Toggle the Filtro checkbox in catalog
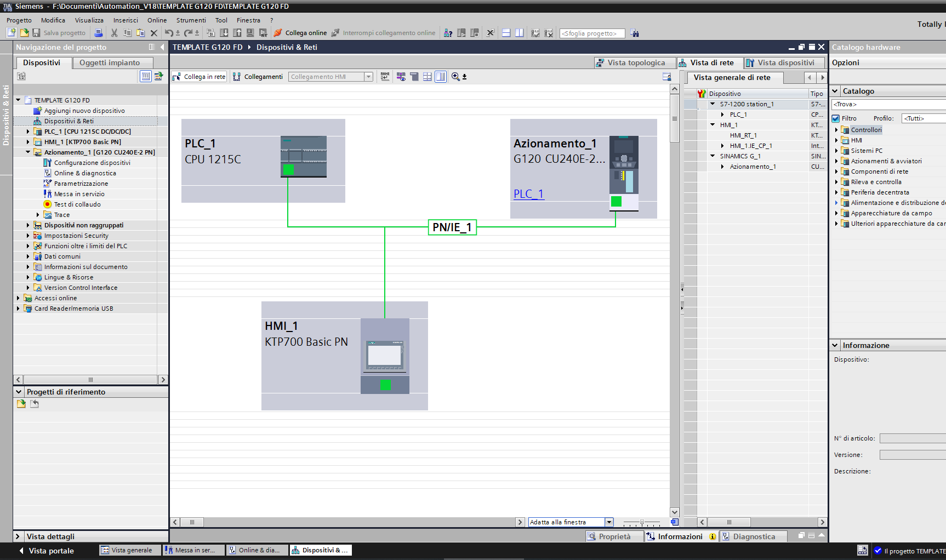Image resolution: width=946 pixels, height=560 pixels. (x=836, y=118)
